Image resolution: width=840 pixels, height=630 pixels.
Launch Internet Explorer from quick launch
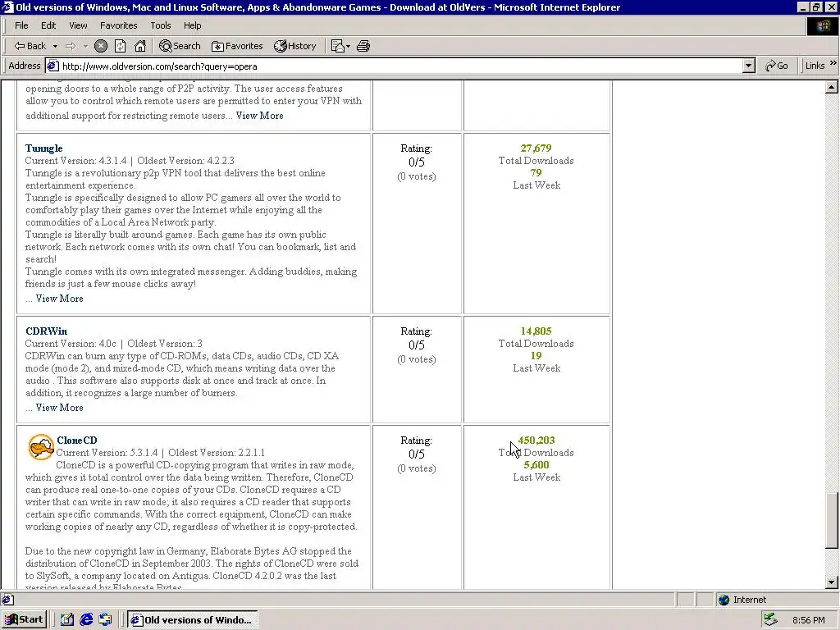click(x=86, y=620)
